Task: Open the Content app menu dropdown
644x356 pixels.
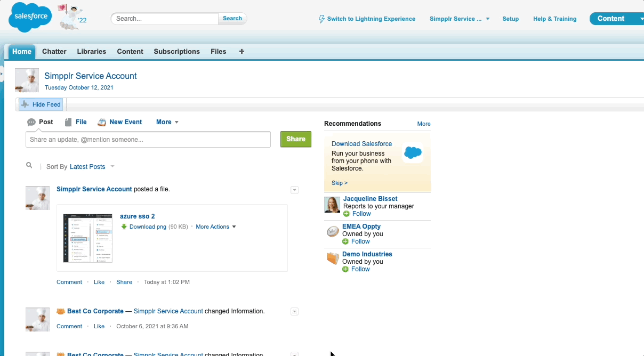Action: (617, 19)
